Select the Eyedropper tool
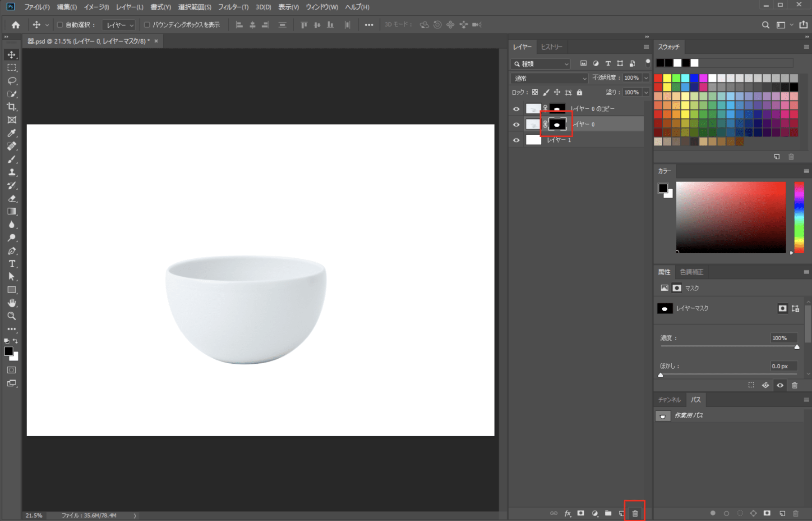The height and width of the screenshot is (521, 812). coord(12,133)
